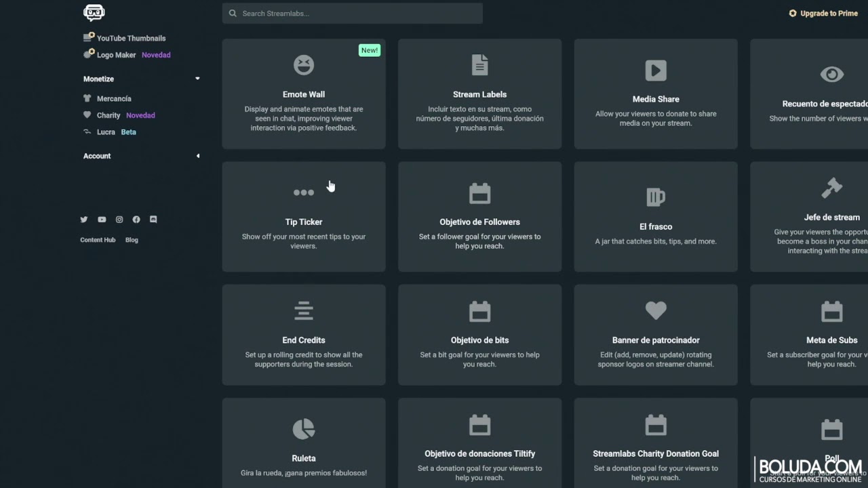Image resolution: width=868 pixels, height=488 pixels.
Task: Click the End Credits title text
Action: click(304, 340)
